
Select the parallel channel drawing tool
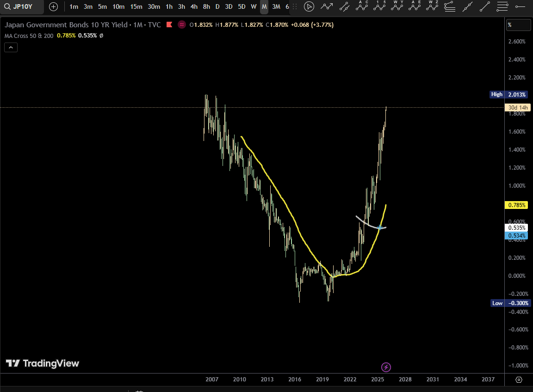tap(344, 6)
